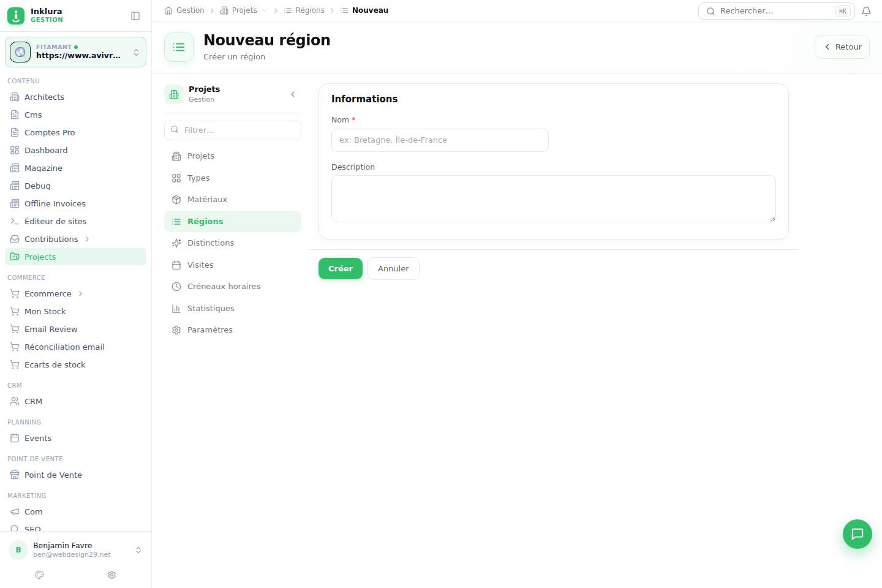The width and height of the screenshot is (882, 588).
Task: Select Régions in Projets submenu
Action: pyautogui.click(x=233, y=222)
